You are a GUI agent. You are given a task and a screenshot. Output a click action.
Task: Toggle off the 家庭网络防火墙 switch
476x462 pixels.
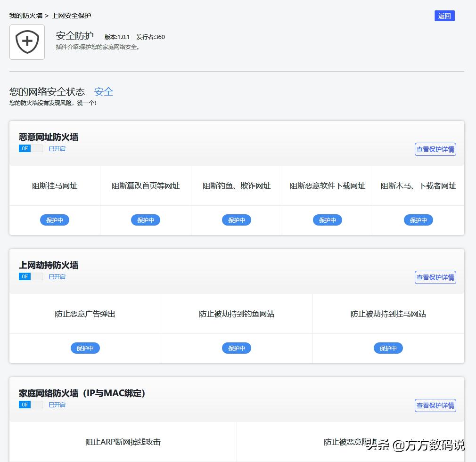click(x=30, y=405)
